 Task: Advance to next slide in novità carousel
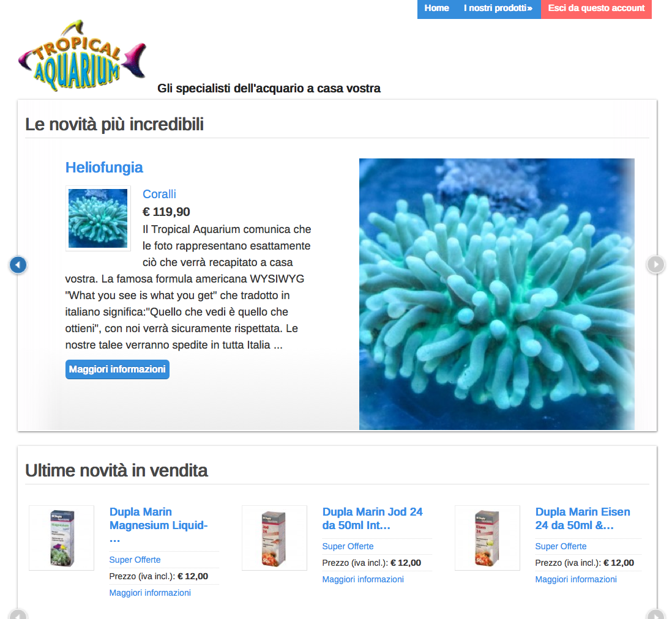point(655,264)
